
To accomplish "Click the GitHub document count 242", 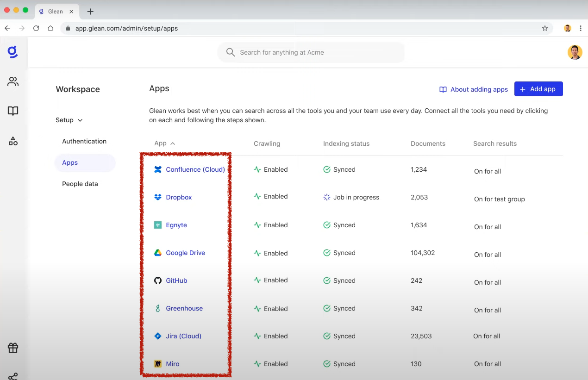I will pyautogui.click(x=417, y=280).
